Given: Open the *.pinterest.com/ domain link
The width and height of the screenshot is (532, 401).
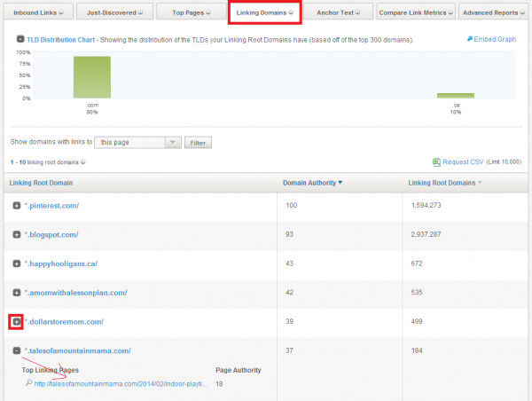Looking at the screenshot, I should 51,206.
